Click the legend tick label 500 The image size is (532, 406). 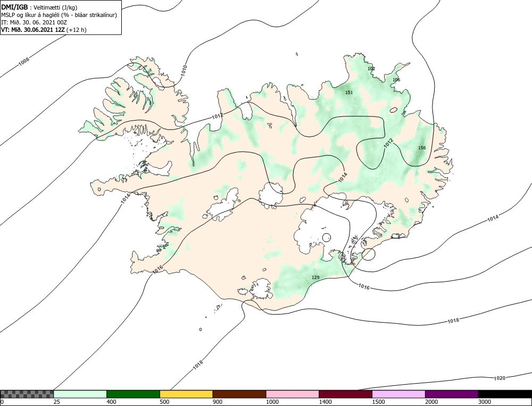click(x=164, y=402)
